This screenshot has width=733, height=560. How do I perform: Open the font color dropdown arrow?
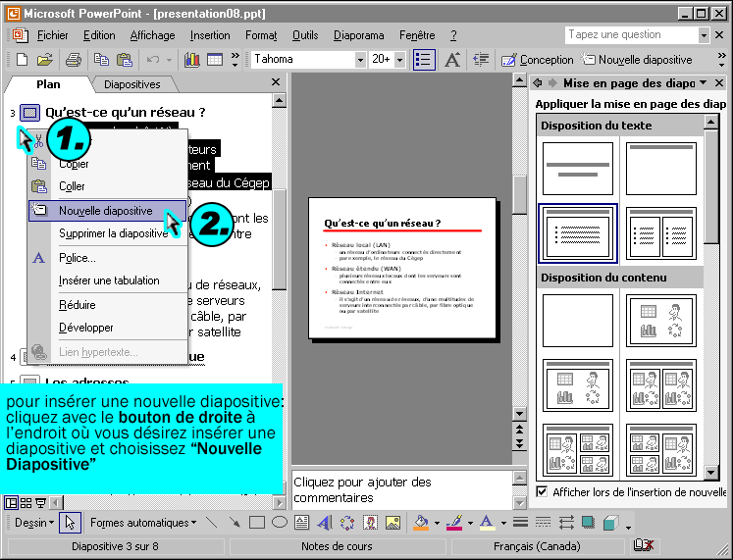point(503,523)
